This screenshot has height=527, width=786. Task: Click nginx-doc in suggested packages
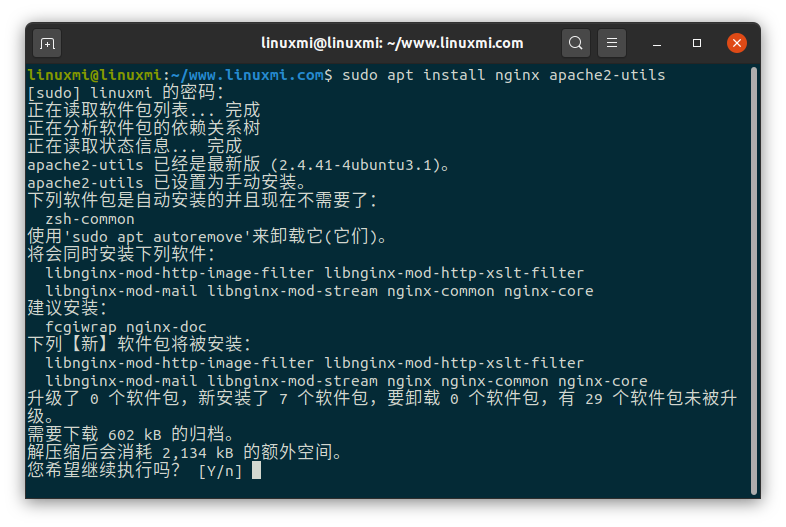[x=166, y=327]
